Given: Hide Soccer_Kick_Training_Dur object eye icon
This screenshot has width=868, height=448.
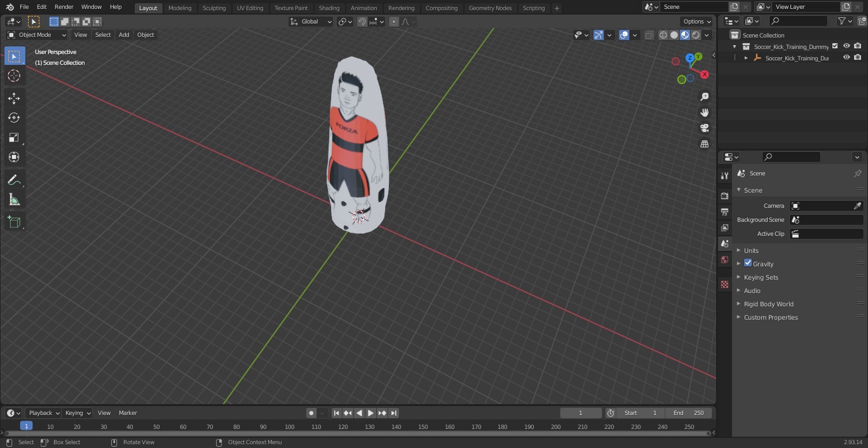Looking at the screenshot, I should pos(846,58).
